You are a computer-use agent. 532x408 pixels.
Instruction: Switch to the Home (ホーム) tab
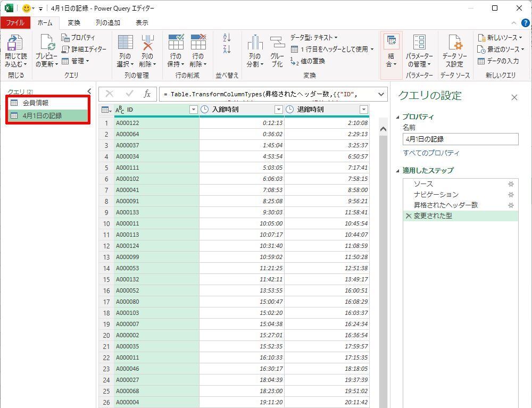[x=45, y=23]
